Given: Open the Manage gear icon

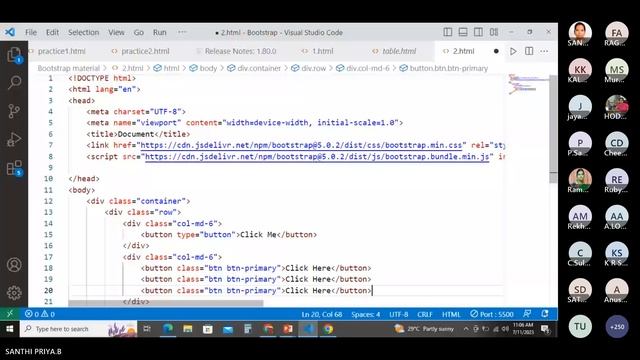Looking at the screenshot, I should tap(14, 293).
